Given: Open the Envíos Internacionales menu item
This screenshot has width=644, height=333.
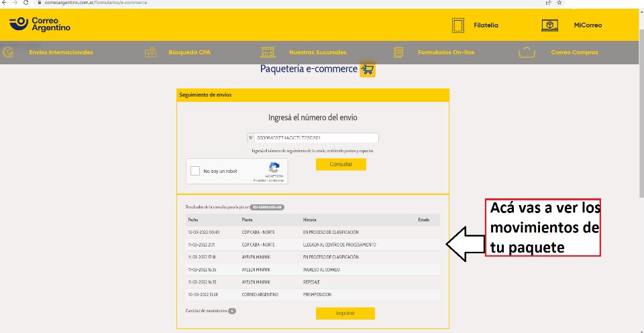Looking at the screenshot, I should click(61, 52).
